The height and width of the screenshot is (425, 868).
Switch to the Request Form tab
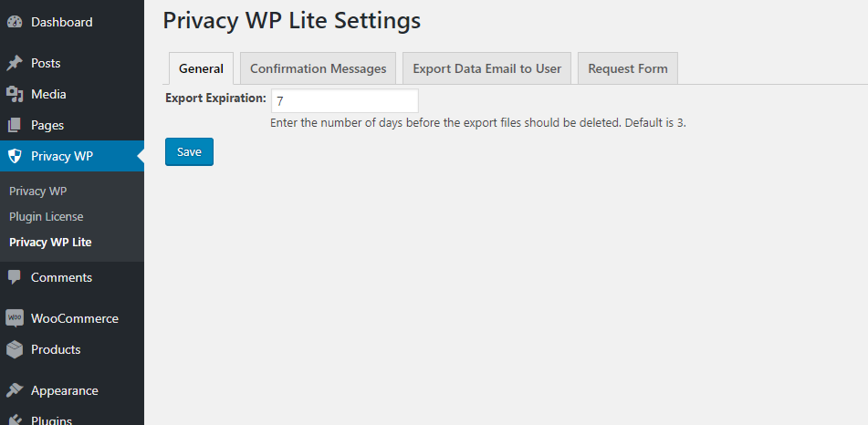coord(628,68)
